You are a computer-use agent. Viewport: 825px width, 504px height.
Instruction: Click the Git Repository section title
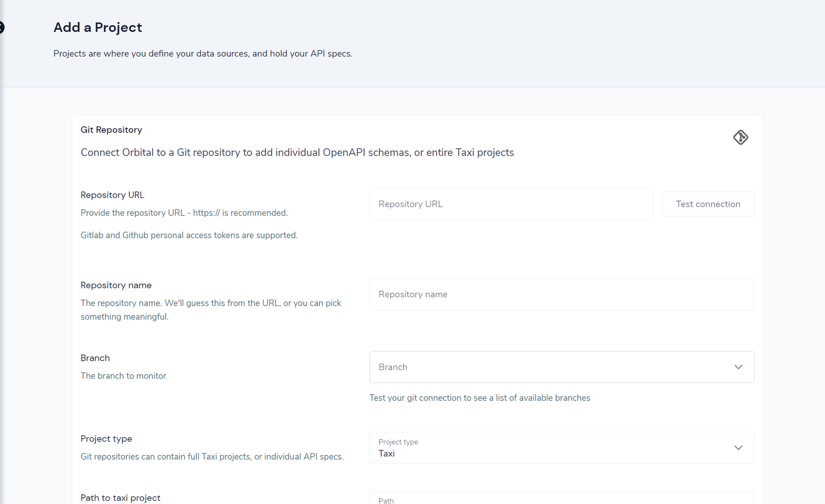pos(111,130)
